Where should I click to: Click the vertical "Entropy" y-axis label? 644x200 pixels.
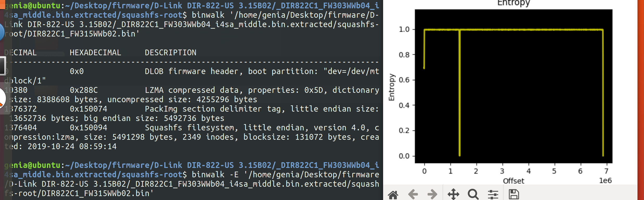point(391,87)
